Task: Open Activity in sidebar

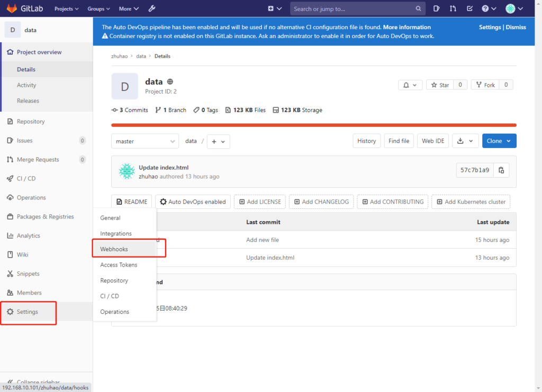Action: 26,85
